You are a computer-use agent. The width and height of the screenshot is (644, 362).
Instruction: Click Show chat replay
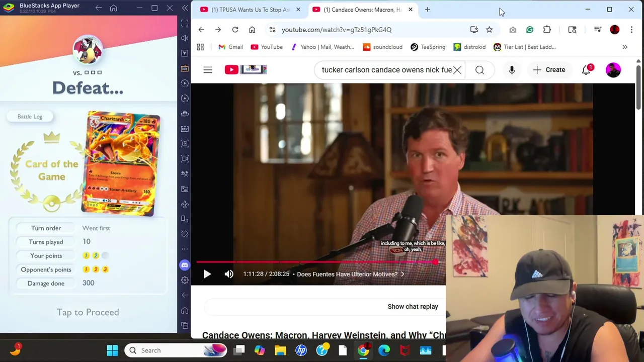413,307
